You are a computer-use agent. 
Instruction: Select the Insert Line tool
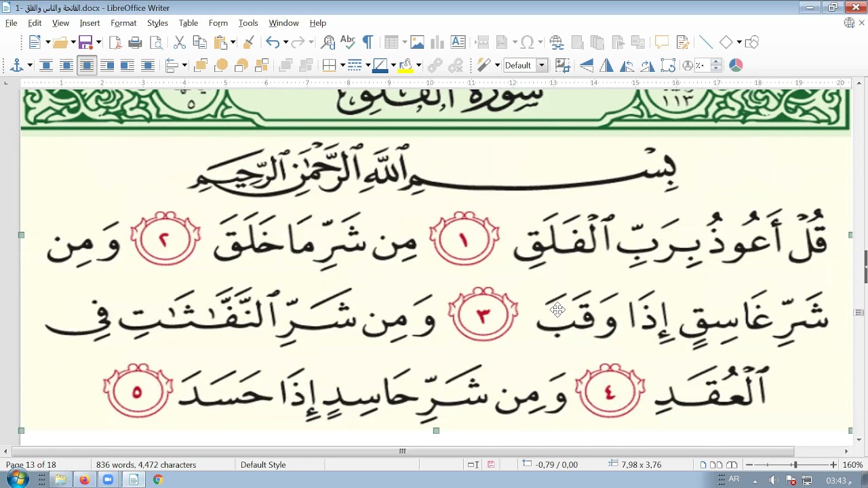pyautogui.click(x=706, y=43)
